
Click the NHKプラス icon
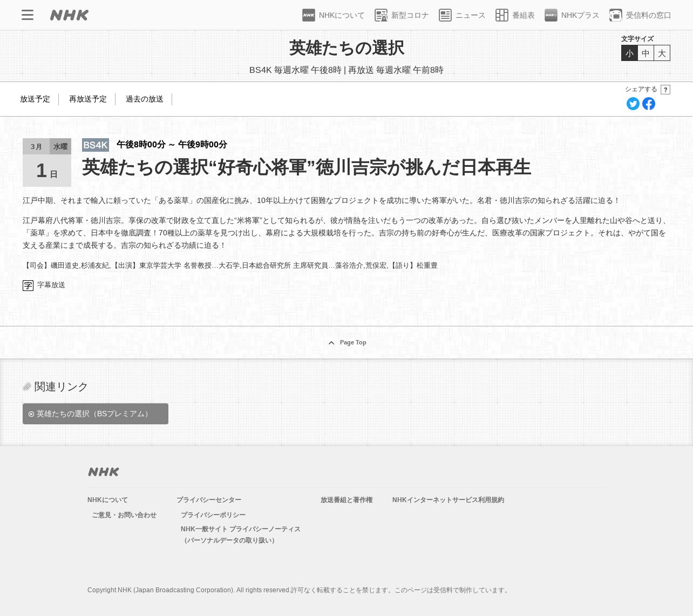point(551,15)
